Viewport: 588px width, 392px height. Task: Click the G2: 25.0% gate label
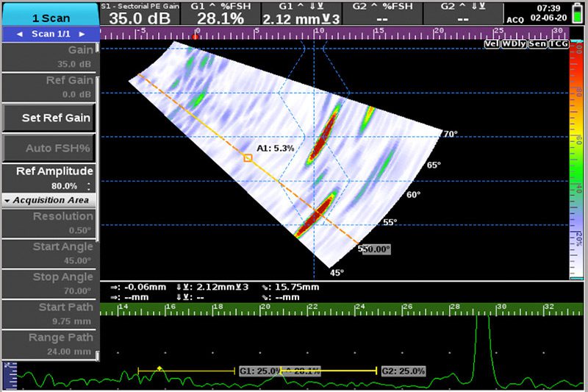(403, 371)
